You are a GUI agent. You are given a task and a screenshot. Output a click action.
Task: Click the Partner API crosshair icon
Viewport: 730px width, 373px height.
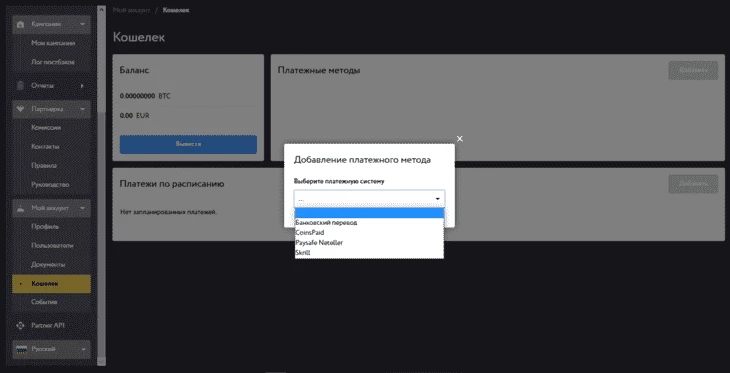[20, 326]
